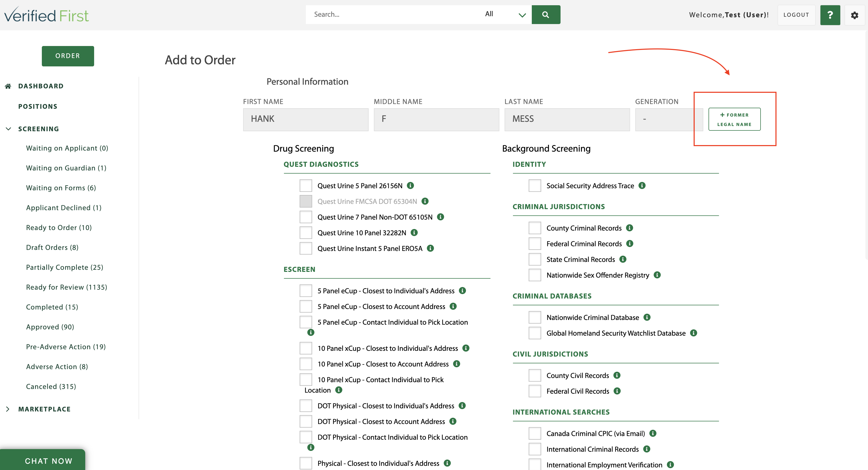The height and width of the screenshot is (470, 868).
Task: Show info for DOT Physical Account Address
Action: [453, 421]
